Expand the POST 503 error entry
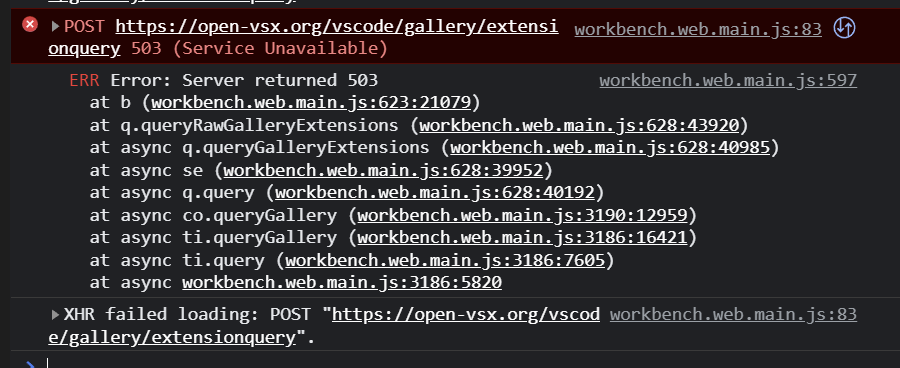Screen dimensions: 900x368 tap(56, 26)
